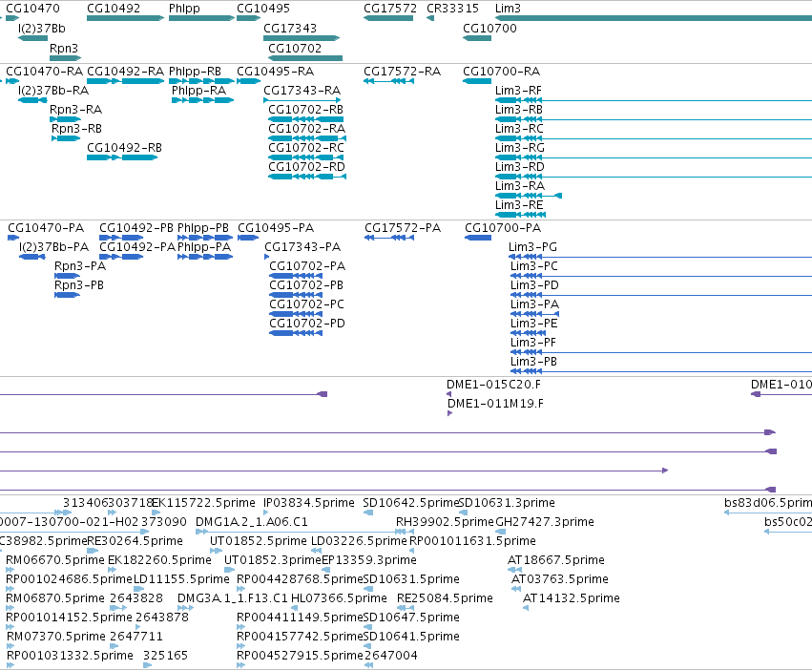Image resolution: width=812 pixels, height=670 pixels.
Task: Click the SD10642.5prime EST label
Action: tap(411, 503)
